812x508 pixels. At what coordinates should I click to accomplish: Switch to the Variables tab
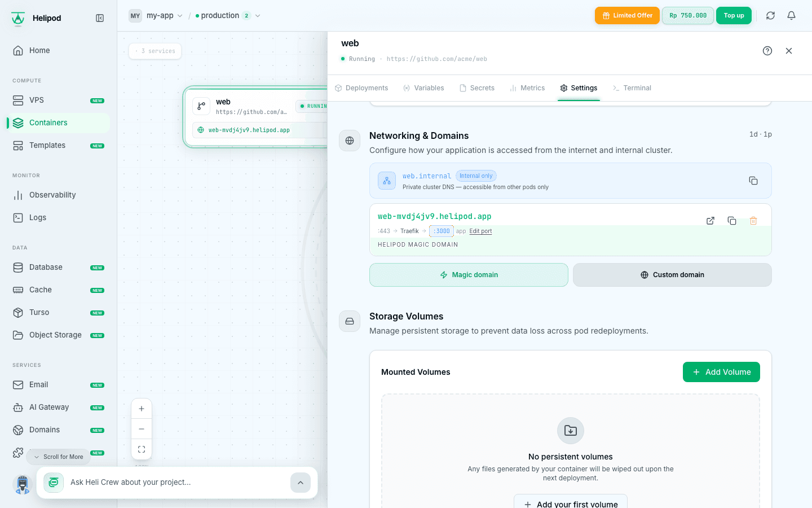tap(423, 88)
